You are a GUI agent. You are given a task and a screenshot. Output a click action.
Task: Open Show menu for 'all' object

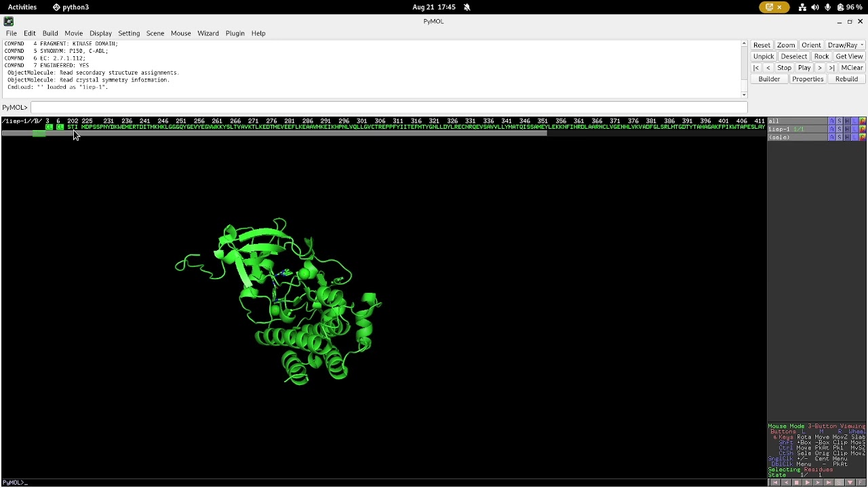click(x=840, y=121)
